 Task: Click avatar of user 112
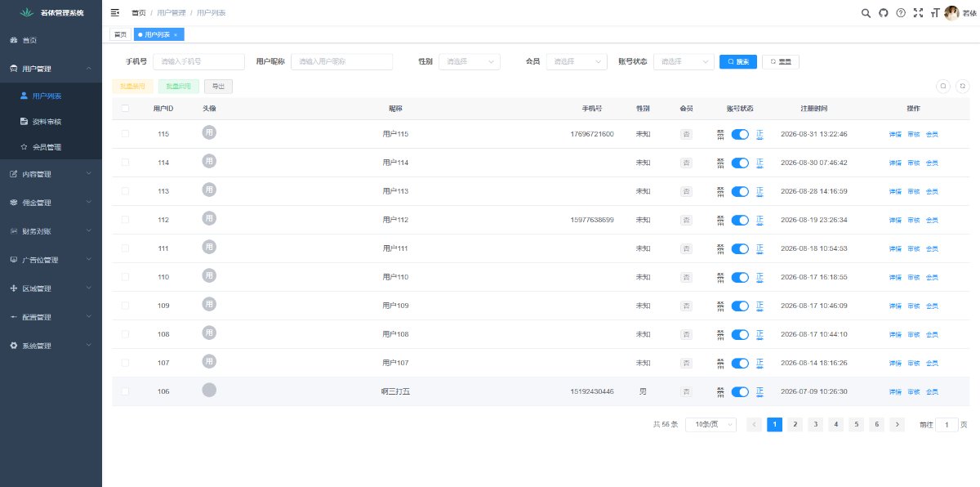(209, 219)
